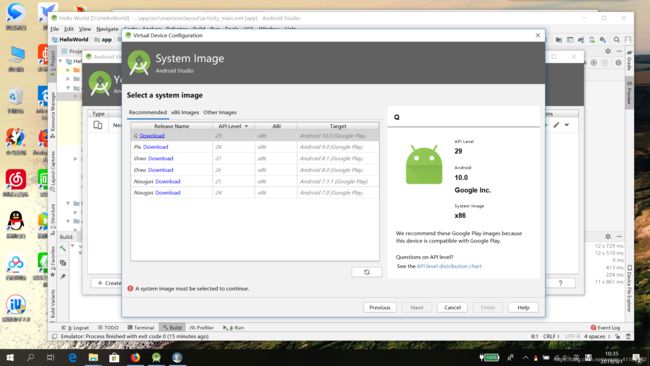
Task: Open Task View on the taskbar
Action: click(51, 357)
